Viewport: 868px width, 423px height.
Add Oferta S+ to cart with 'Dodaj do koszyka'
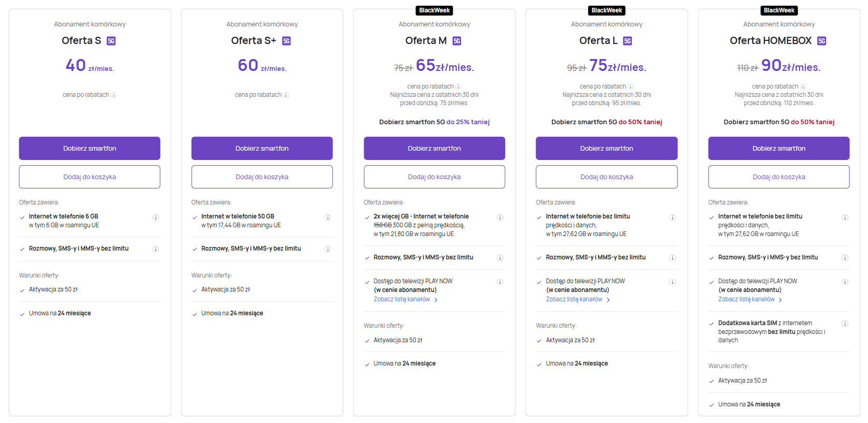point(262,177)
